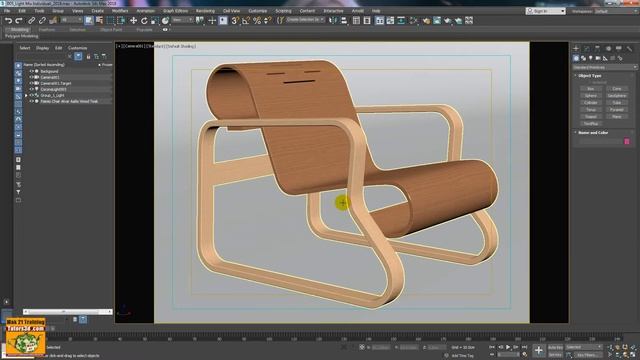Select the Link tool chain icon

[31, 20]
